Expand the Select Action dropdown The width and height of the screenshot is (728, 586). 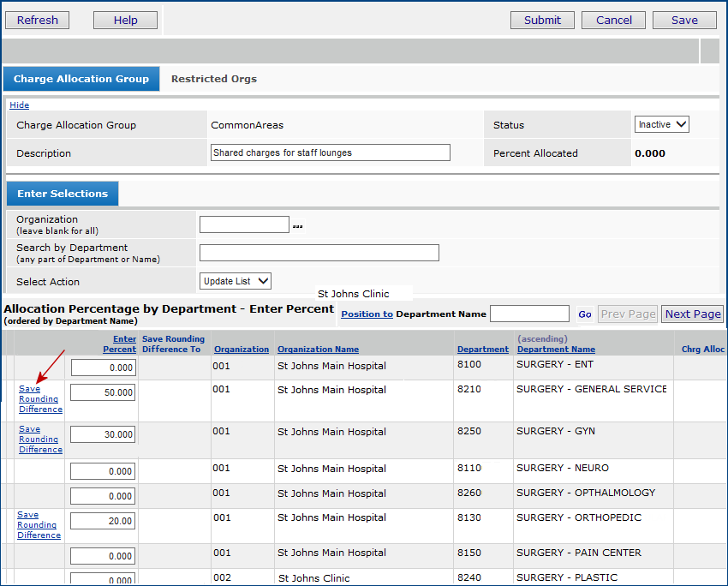236,281
